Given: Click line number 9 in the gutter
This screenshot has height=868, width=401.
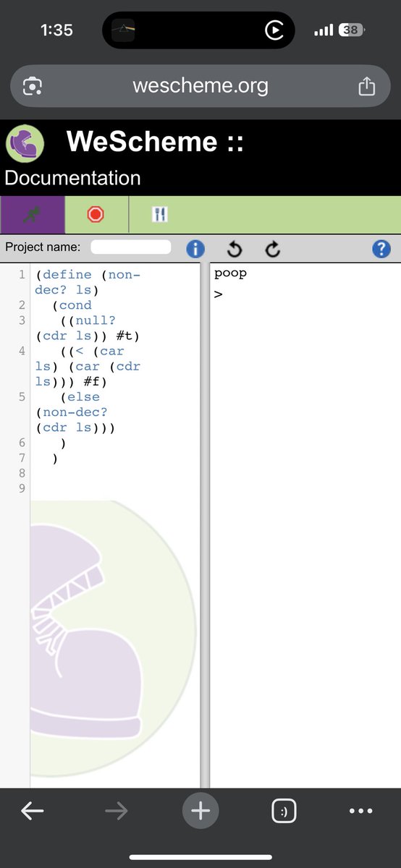Looking at the screenshot, I should tap(22, 488).
